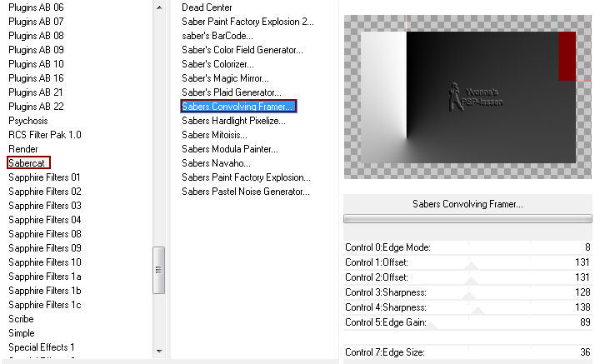Viewport: 595px width, 364px height.
Task: Open the Render filter category
Action: tap(23, 149)
